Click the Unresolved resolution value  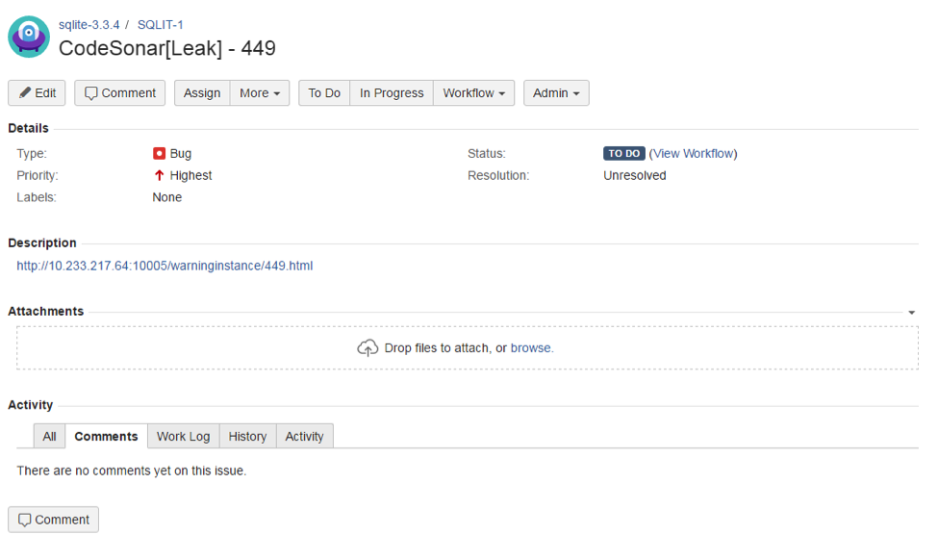(635, 176)
